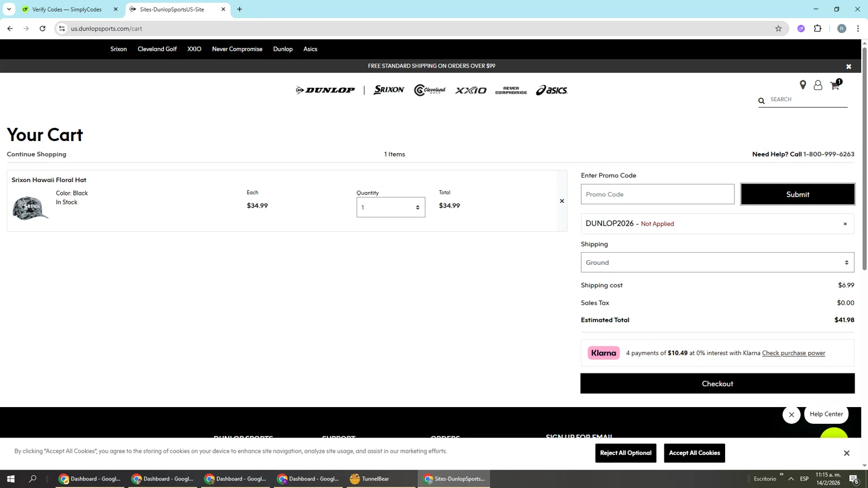Open the Help Center chat

coord(826,414)
